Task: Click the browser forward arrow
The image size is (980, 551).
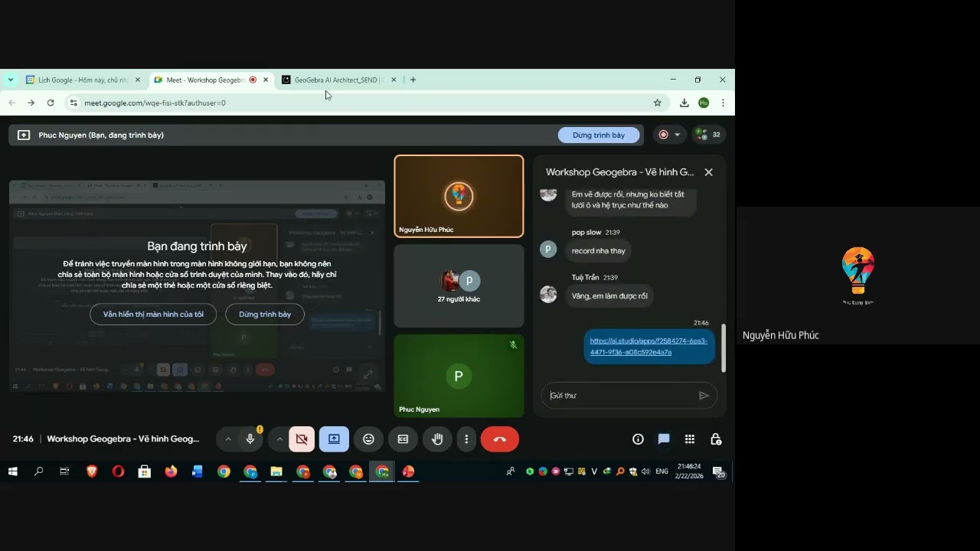Action: (x=31, y=103)
